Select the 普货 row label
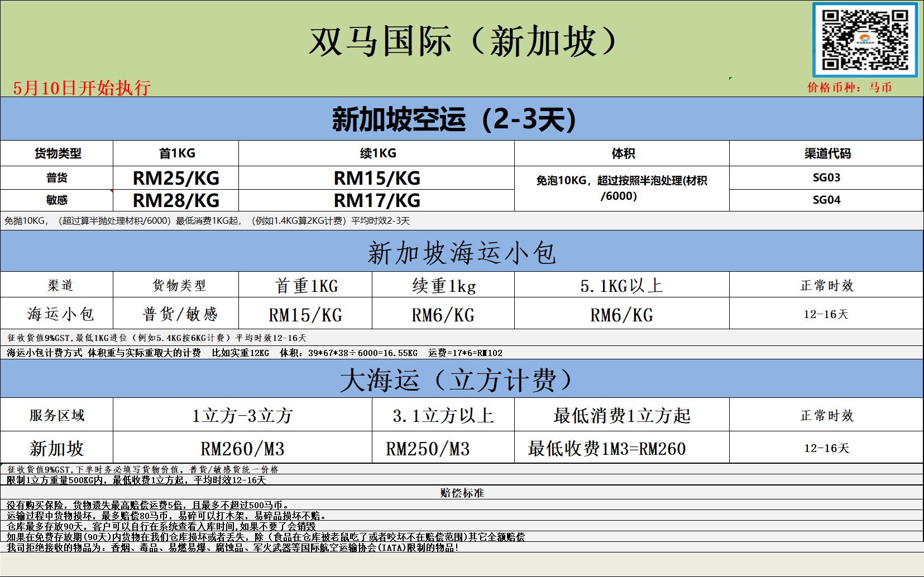 [x=57, y=178]
